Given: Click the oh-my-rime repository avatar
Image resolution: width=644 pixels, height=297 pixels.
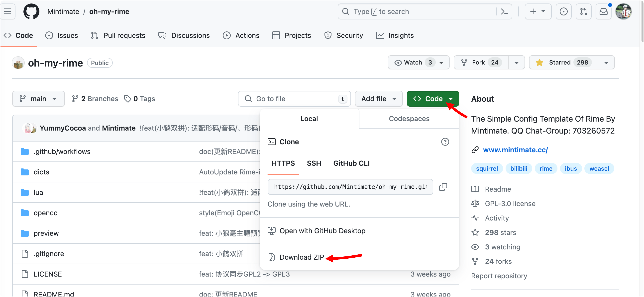Looking at the screenshot, I should (x=18, y=63).
